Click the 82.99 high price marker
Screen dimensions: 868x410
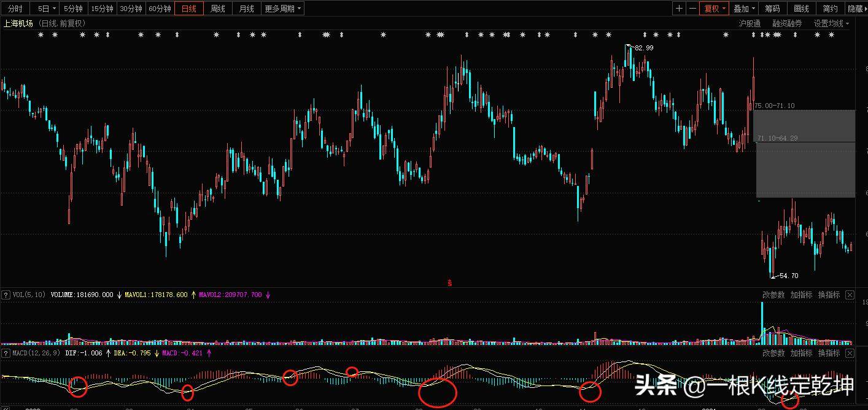pos(644,48)
